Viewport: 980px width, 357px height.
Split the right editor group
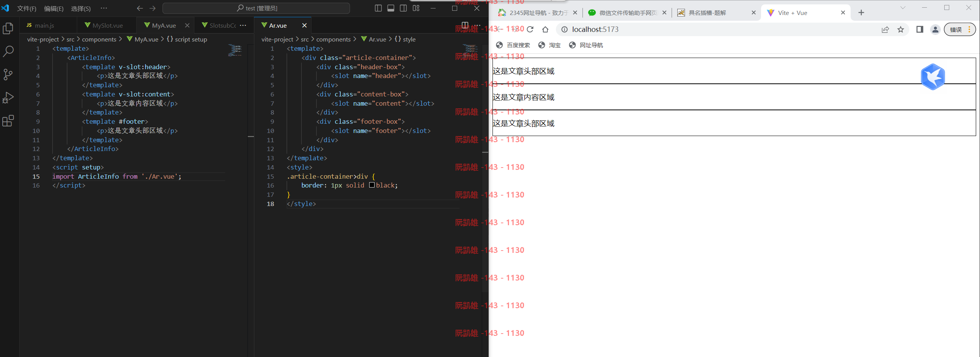(x=465, y=25)
